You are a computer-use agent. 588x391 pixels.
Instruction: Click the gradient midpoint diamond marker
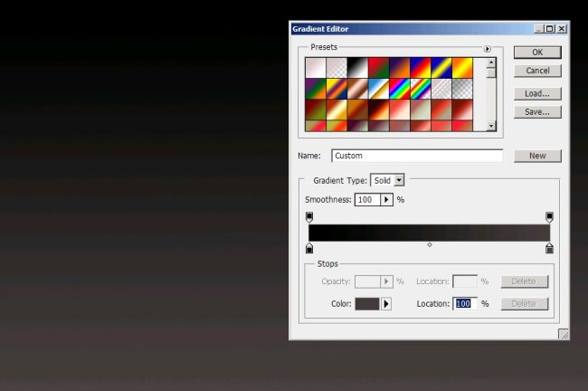pyautogui.click(x=430, y=244)
